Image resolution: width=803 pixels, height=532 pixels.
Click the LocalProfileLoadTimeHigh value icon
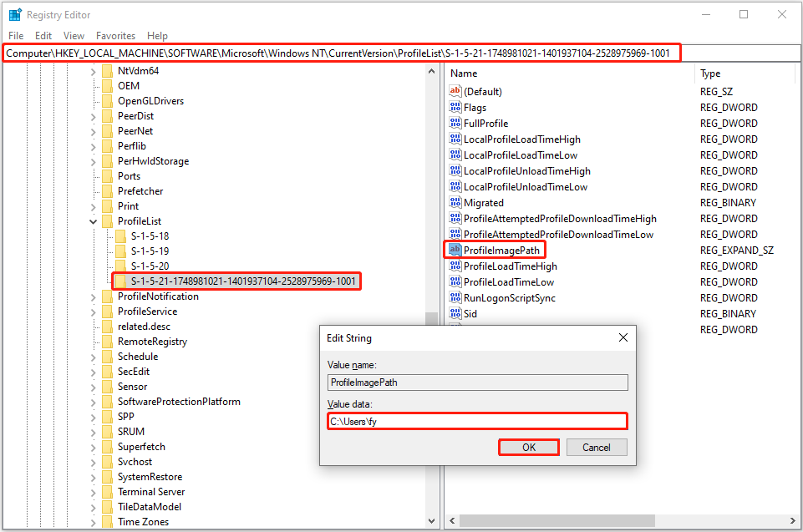click(455, 139)
